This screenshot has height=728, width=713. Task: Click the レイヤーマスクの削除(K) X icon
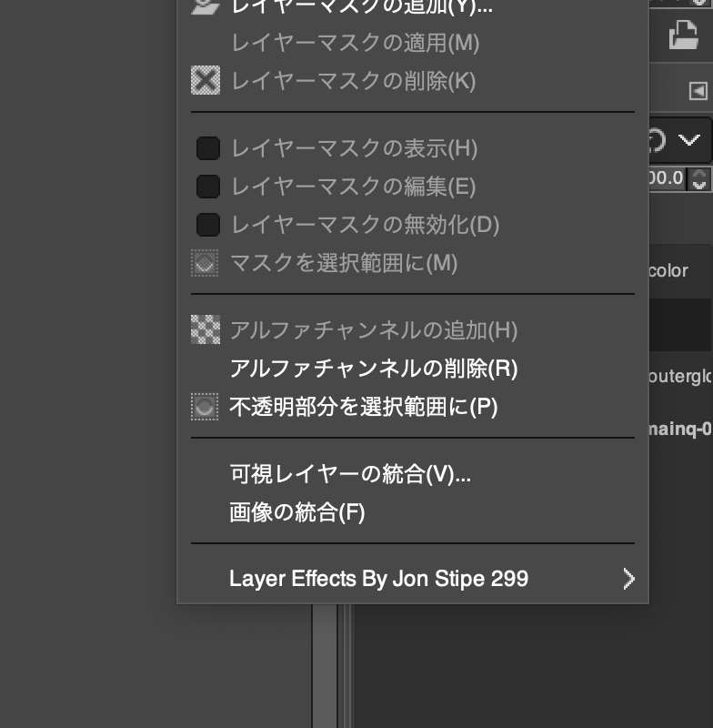coord(206,80)
